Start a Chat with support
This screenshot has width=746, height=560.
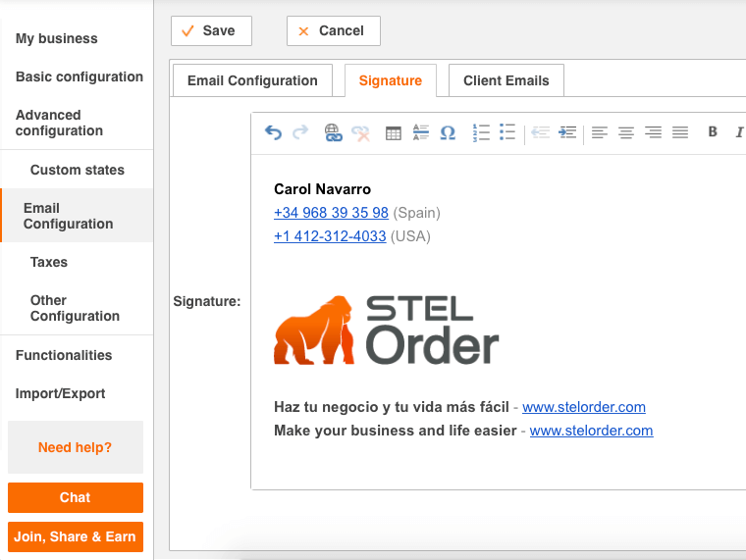click(76, 498)
